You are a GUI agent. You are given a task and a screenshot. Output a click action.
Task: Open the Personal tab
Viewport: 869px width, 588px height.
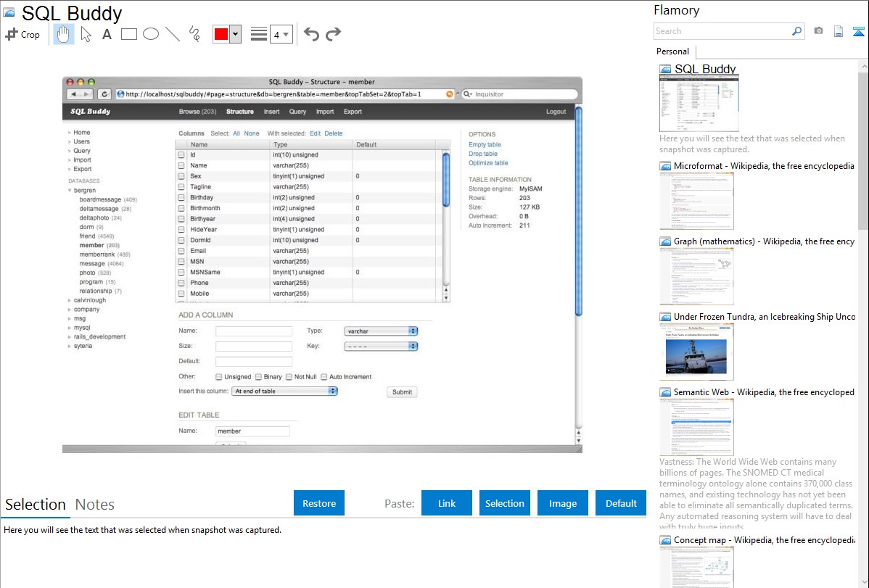(x=672, y=51)
